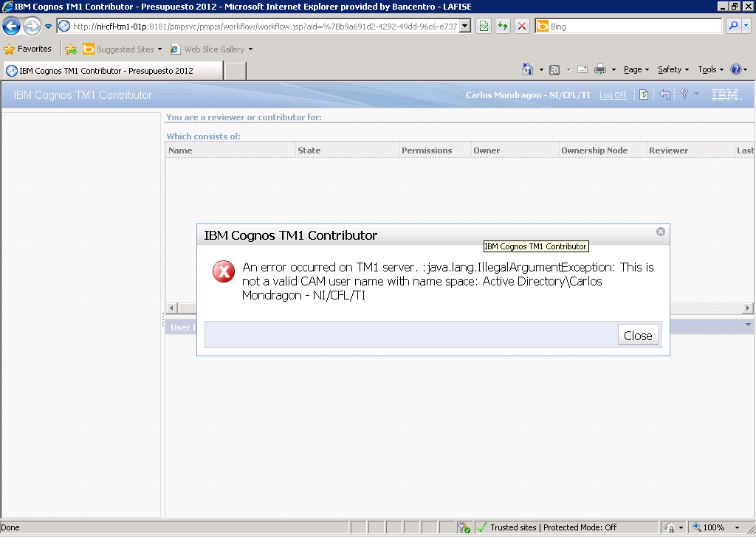Image resolution: width=756 pixels, height=537 pixels.
Task: Click the Permissions column header
Action: click(x=436, y=150)
